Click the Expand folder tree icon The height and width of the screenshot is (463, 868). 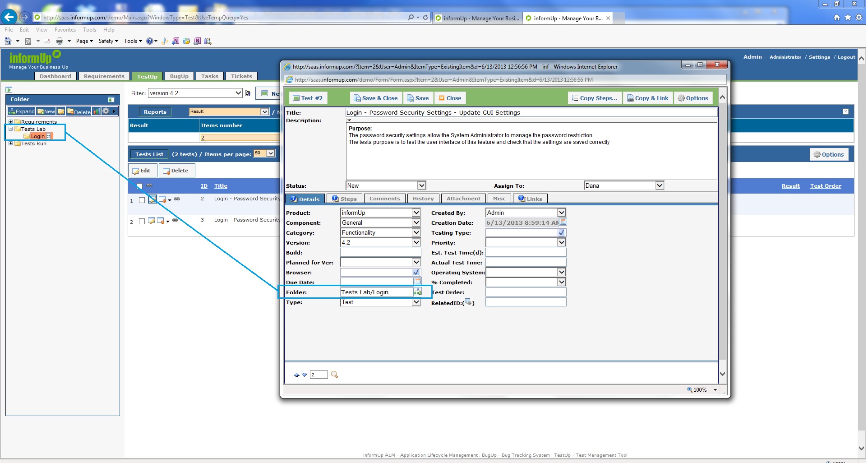click(11, 111)
